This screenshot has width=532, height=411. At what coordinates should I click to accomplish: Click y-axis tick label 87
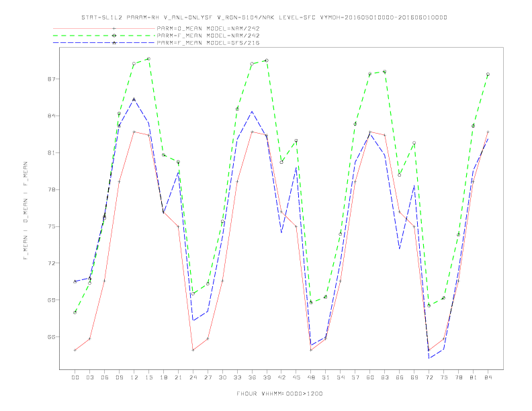pyautogui.click(x=52, y=79)
